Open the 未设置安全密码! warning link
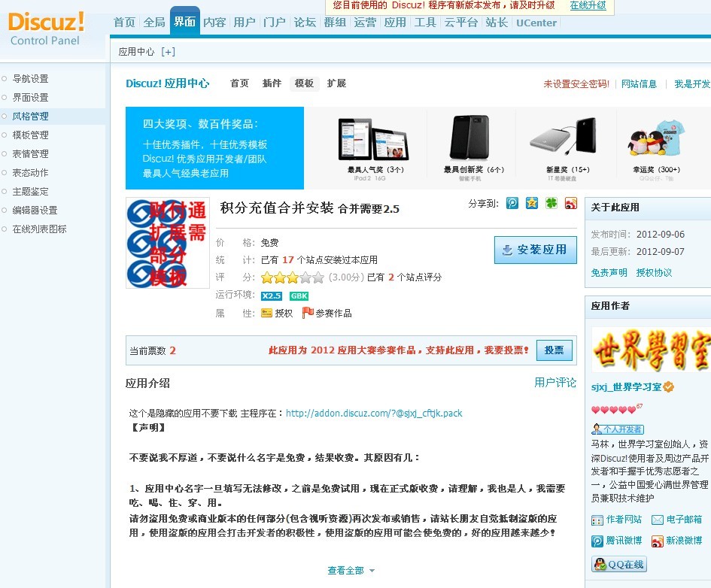This screenshot has width=711, height=588. 576,83
